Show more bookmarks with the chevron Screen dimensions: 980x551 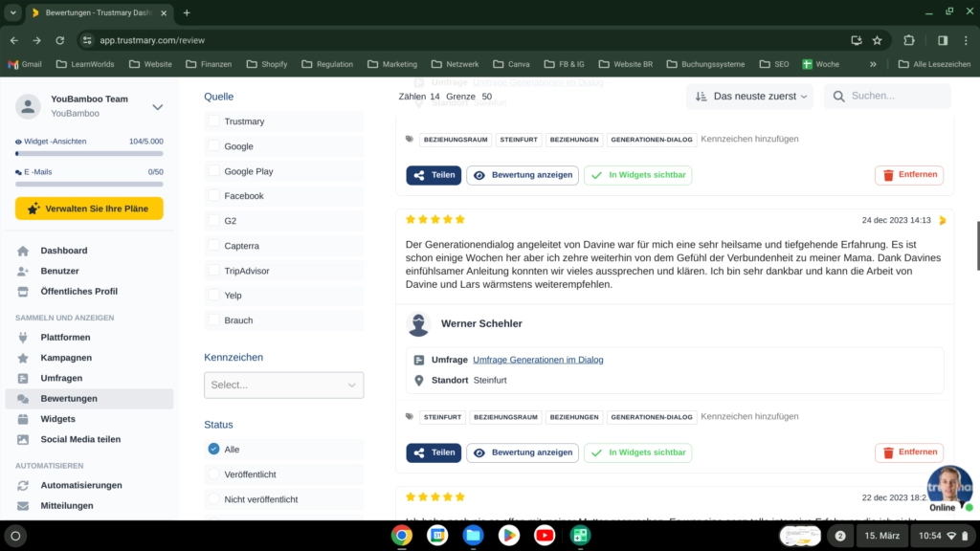[x=873, y=64]
